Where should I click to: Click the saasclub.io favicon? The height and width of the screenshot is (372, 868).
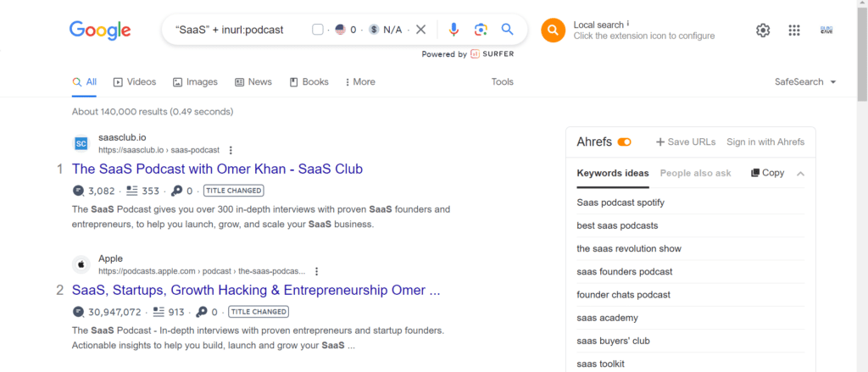click(81, 144)
